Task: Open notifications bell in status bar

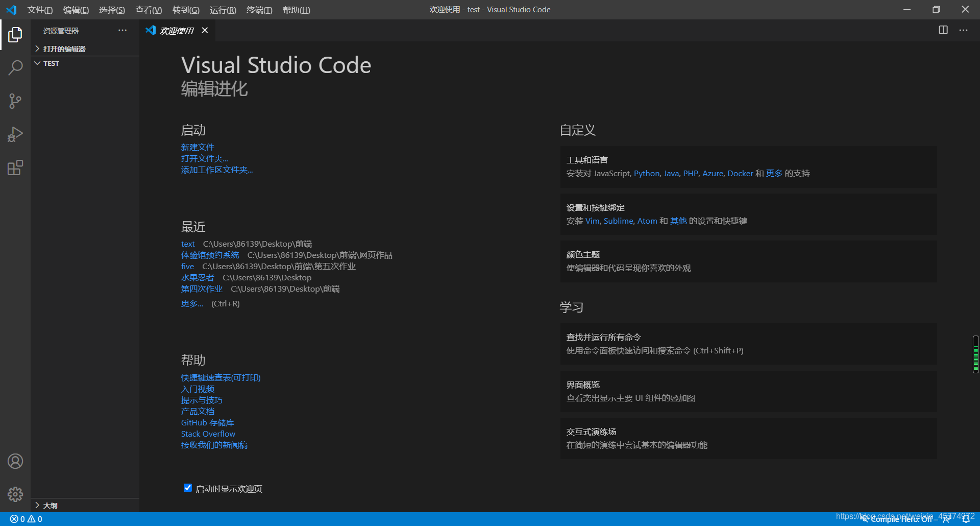Action: click(x=966, y=519)
